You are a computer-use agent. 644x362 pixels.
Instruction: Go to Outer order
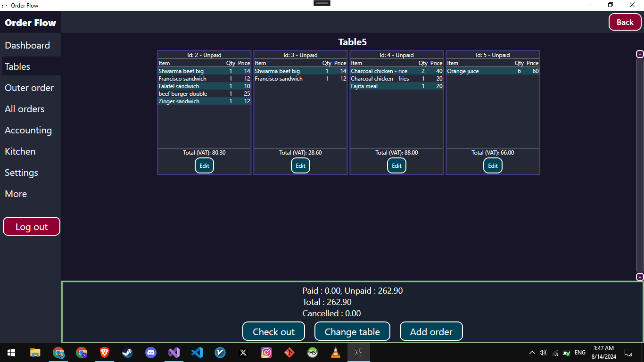point(29,88)
